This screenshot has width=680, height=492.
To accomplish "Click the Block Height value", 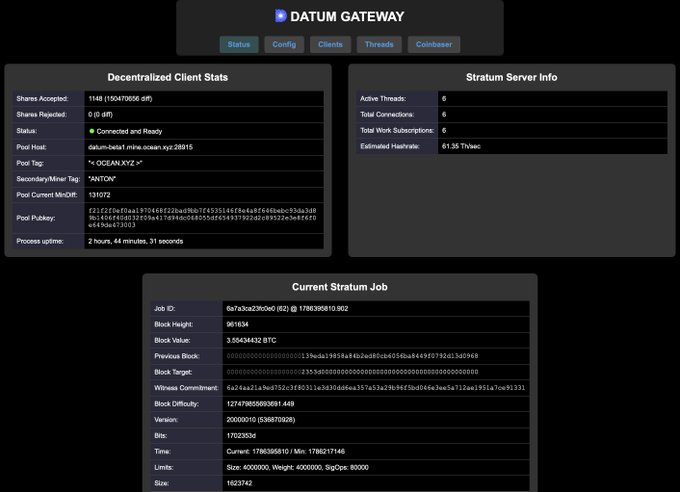I will 237,324.
